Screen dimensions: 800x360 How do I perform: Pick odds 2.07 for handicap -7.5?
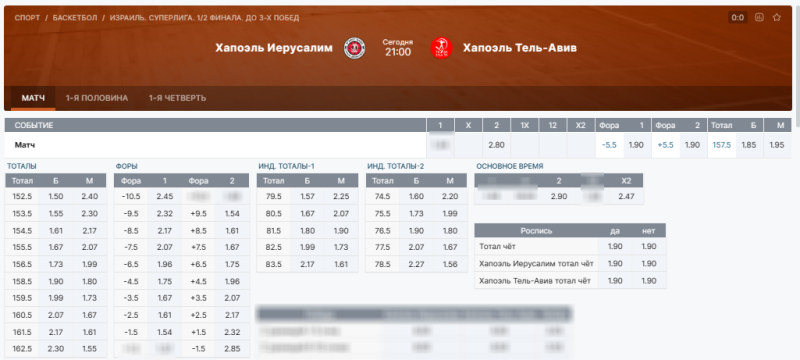[164, 247]
